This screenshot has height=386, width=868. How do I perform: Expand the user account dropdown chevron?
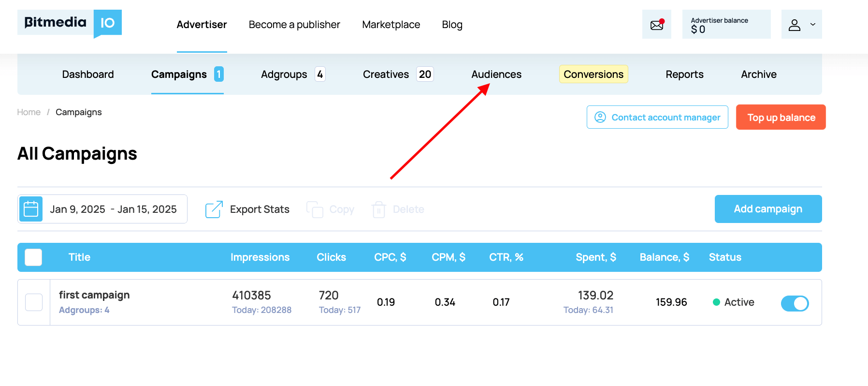tap(813, 25)
